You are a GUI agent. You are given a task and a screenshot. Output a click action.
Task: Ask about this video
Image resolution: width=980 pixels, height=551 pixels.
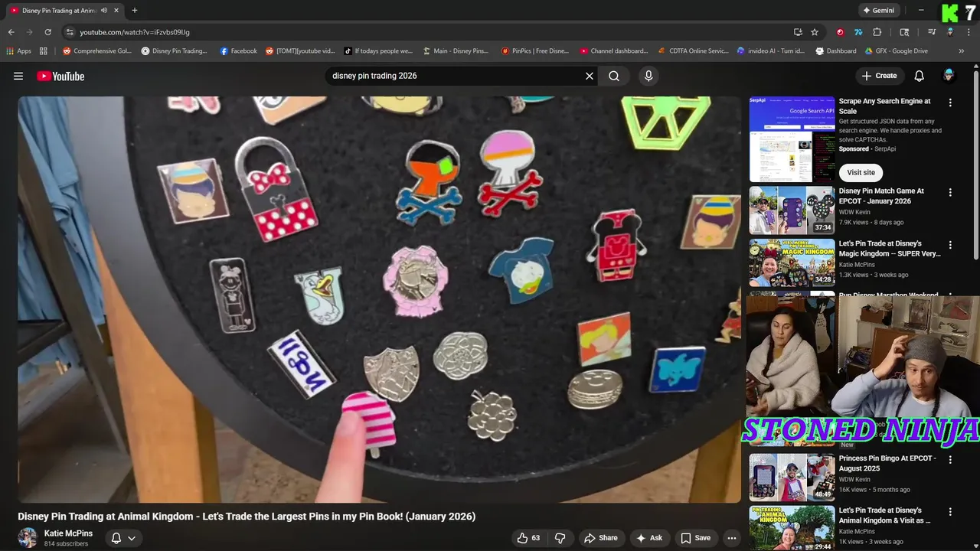649,538
